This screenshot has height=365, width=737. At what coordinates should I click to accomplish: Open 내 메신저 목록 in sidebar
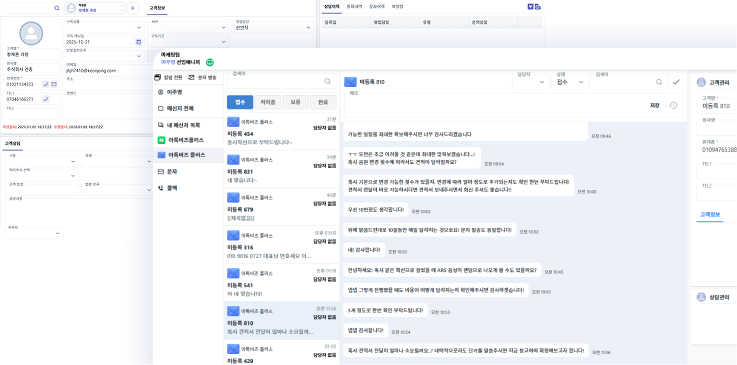tap(188, 125)
